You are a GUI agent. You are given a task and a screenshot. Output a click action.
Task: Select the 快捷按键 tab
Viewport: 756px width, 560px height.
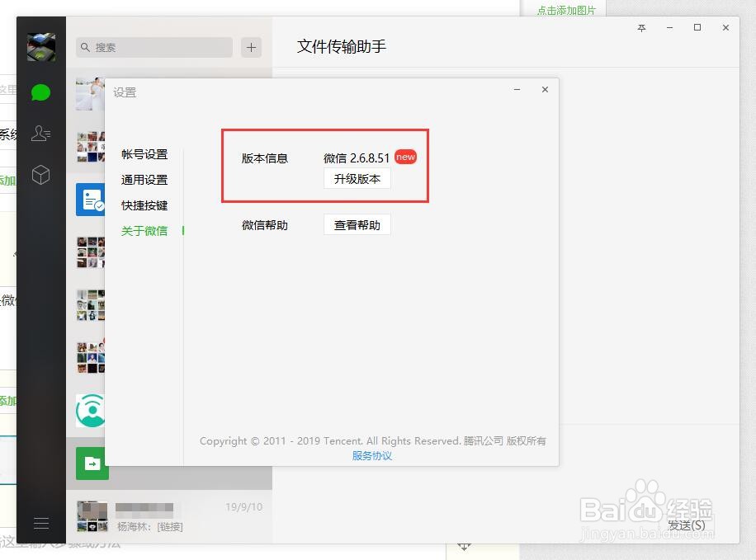pyautogui.click(x=145, y=205)
